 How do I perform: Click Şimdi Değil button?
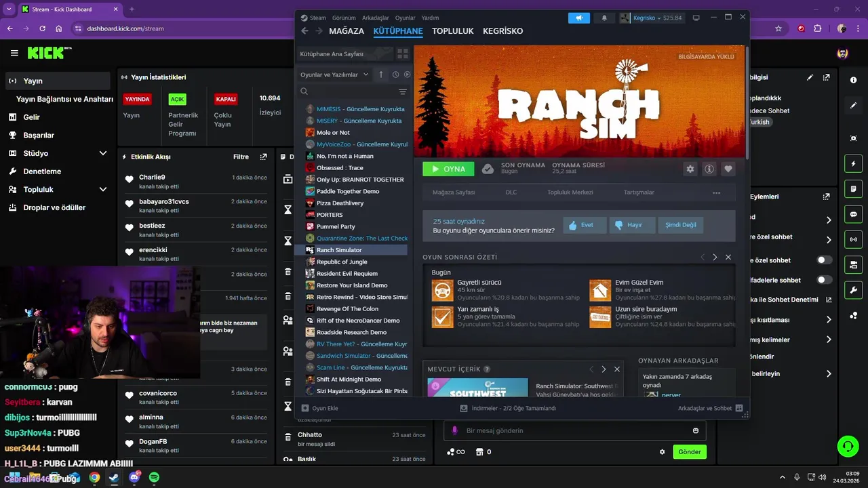(681, 225)
